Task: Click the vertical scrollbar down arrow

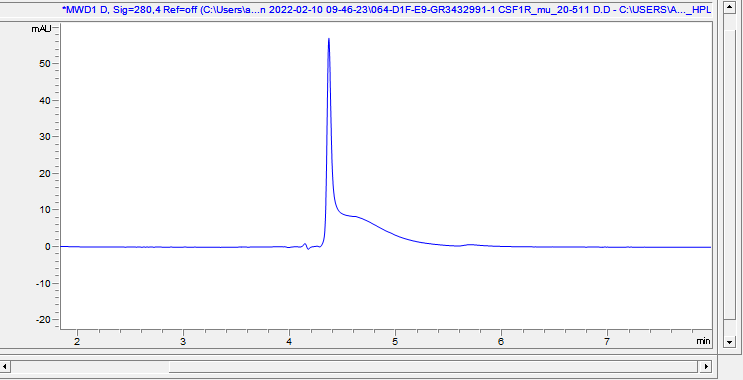Action: click(730, 342)
